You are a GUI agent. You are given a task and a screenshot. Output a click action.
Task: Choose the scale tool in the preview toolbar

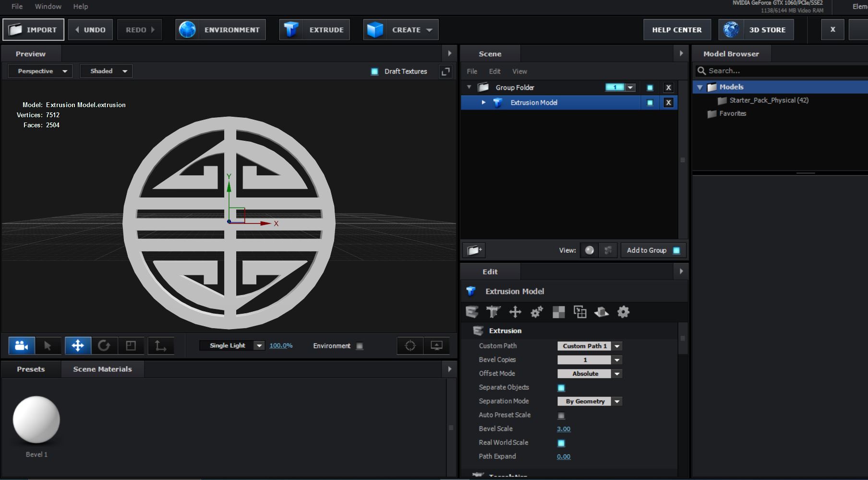131,345
